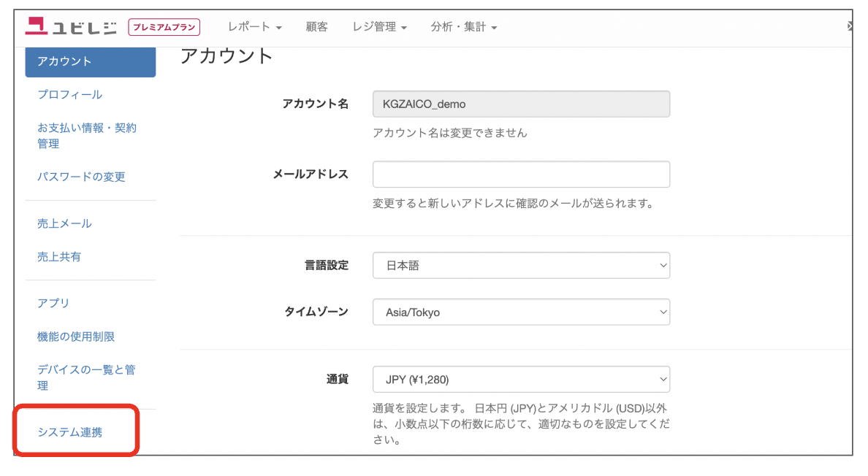Expand the レジ管理 menu
This screenshot has width=868, height=476.
click(x=380, y=26)
